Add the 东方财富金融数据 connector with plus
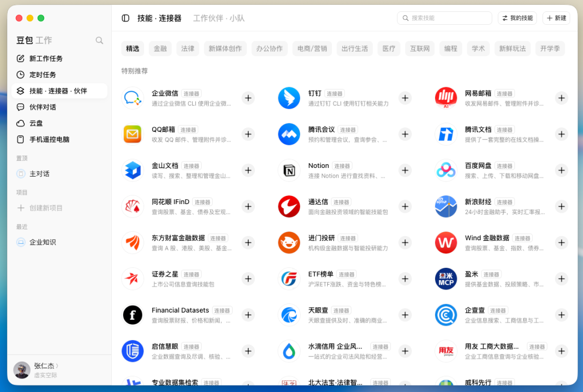 point(248,242)
